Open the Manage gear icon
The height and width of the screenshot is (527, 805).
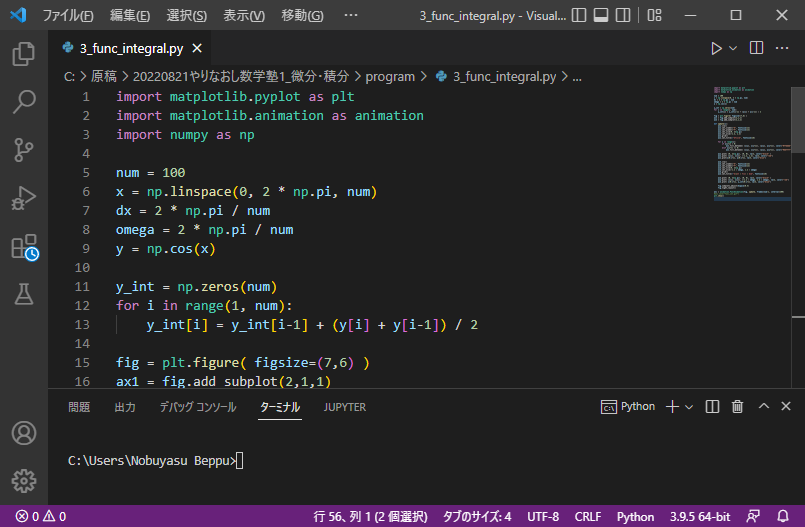coord(23,481)
